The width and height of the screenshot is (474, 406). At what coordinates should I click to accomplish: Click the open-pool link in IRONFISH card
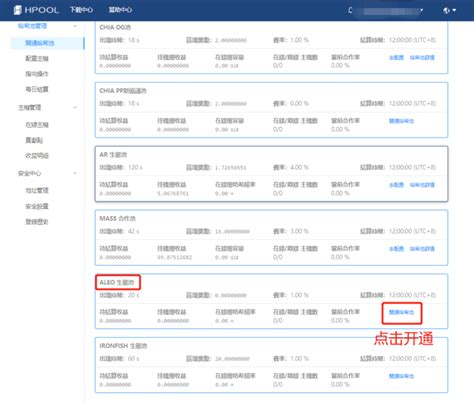pos(401,376)
